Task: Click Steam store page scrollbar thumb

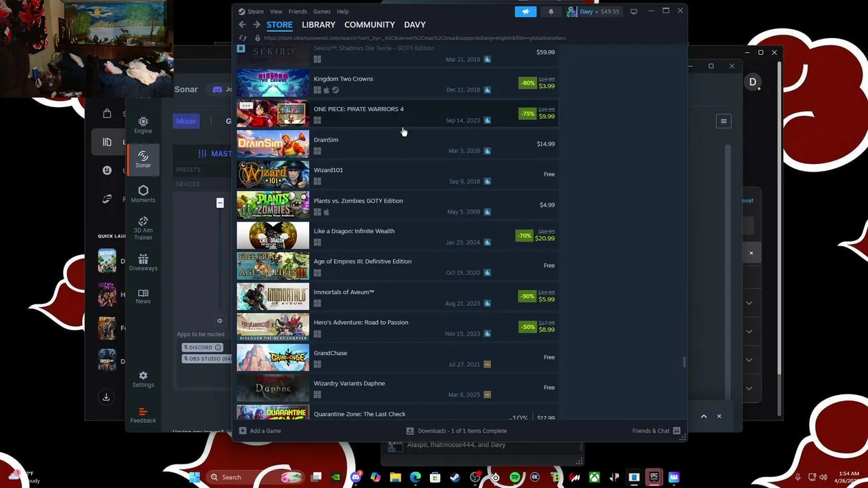Action: tap(684, 362)
